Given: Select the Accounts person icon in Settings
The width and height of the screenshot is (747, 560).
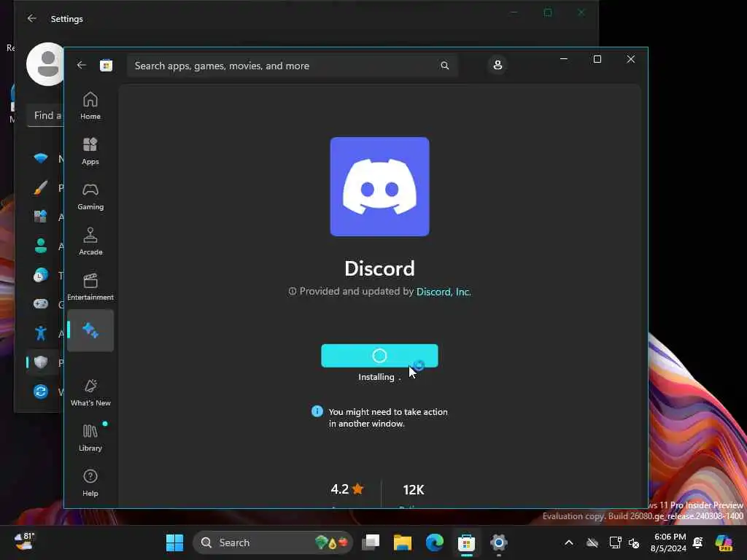Looking at the screenshot, I should [41, 246].
